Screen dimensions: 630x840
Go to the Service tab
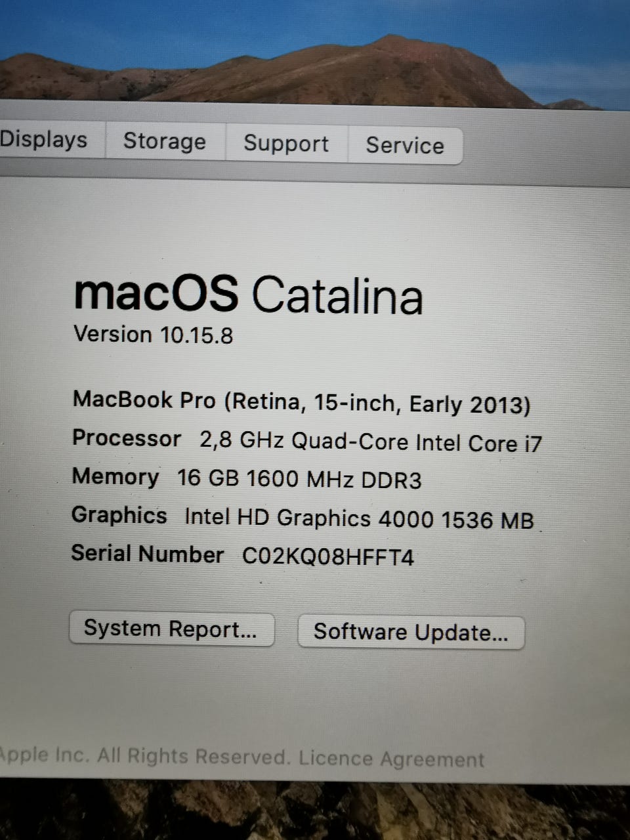click(x=405, y=146)
